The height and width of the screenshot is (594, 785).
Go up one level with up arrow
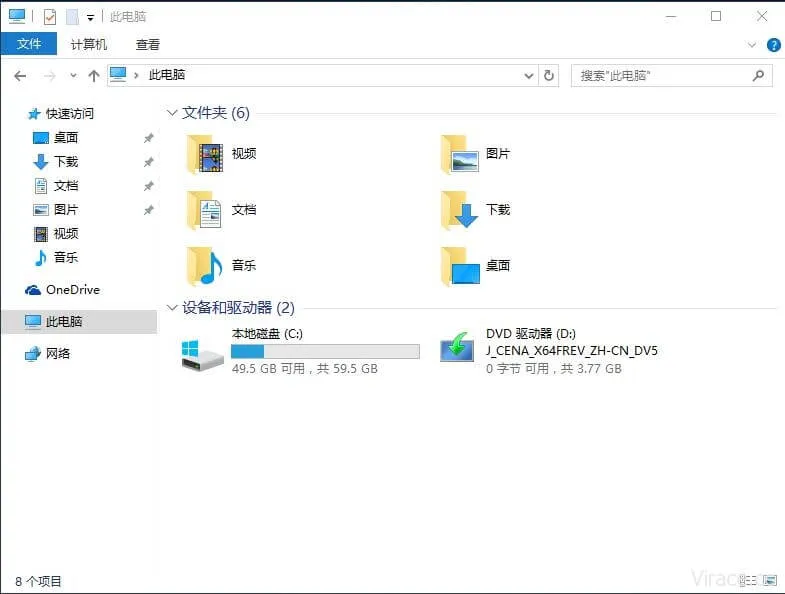[94, 76]
